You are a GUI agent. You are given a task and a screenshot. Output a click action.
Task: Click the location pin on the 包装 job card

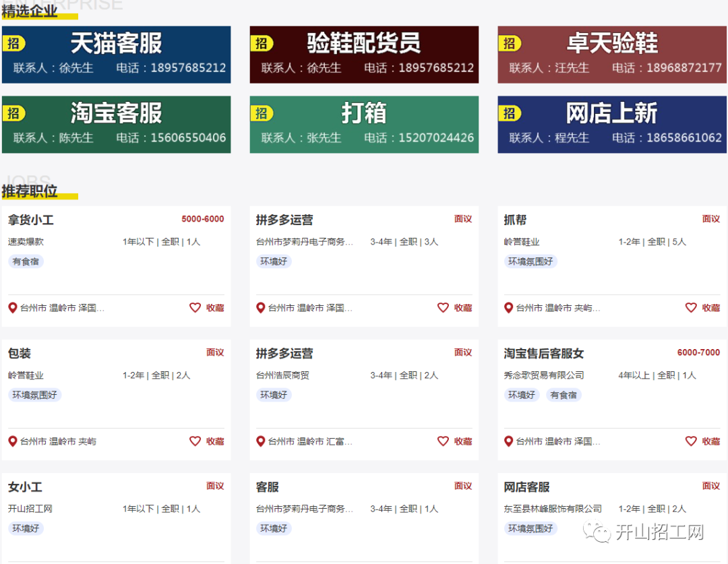[12, 441]
